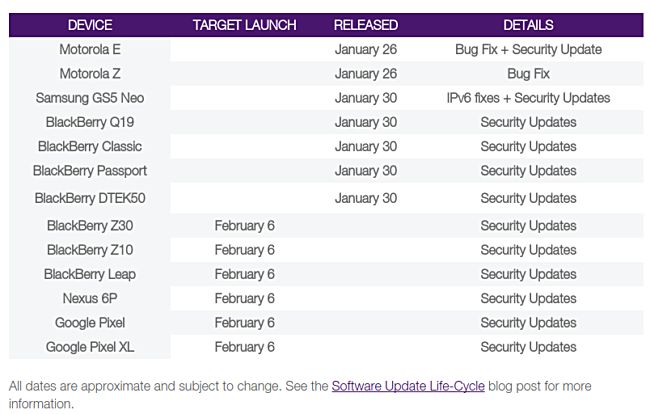Image resolution: width=650 pixels, height=414 pixels.
Task: Click the BlackBerry Leap device name
Action: (90, 274)
